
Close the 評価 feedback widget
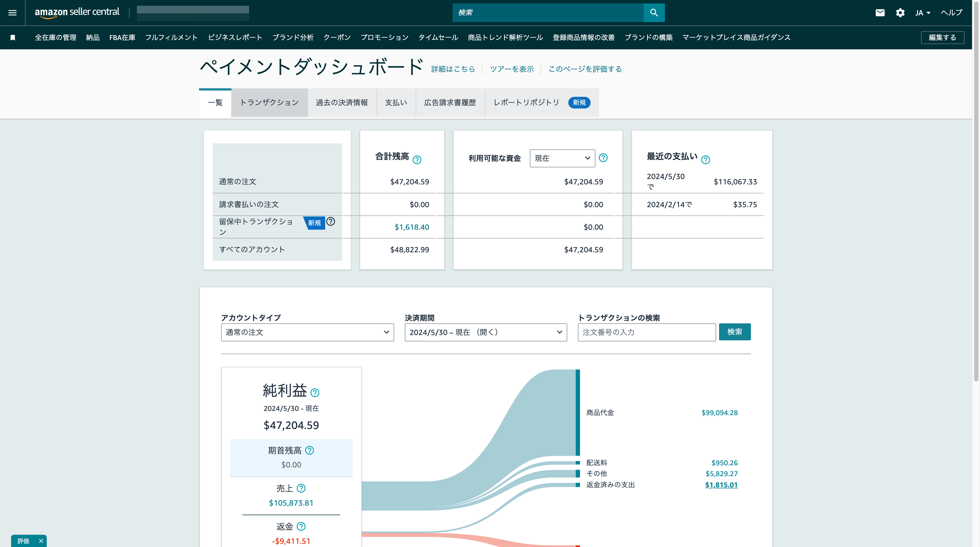click(41, 541)
